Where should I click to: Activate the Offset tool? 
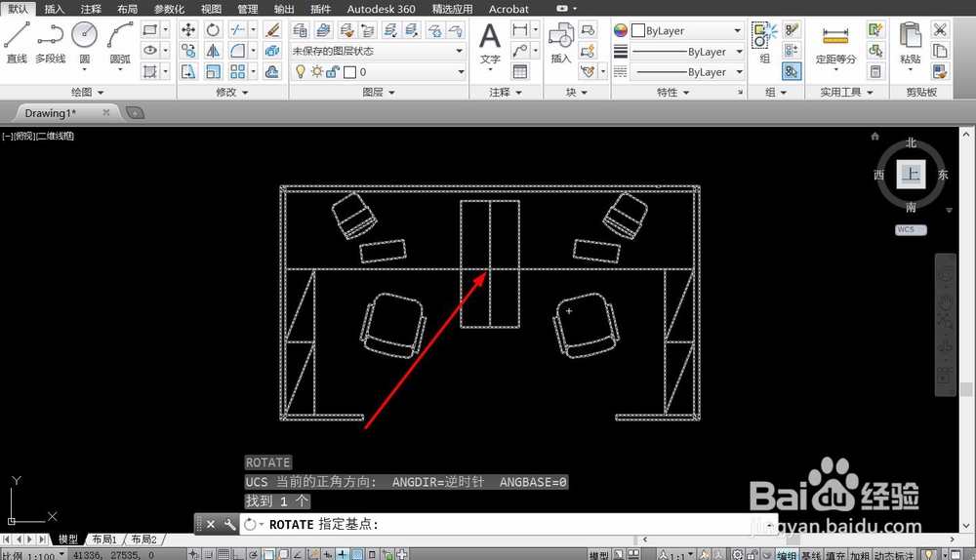pos(272,71)
